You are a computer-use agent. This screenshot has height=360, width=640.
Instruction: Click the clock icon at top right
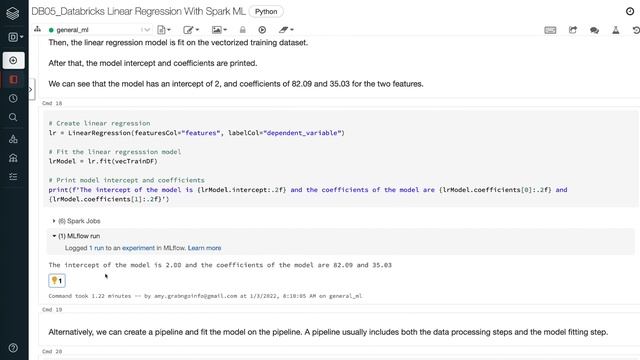630,11
